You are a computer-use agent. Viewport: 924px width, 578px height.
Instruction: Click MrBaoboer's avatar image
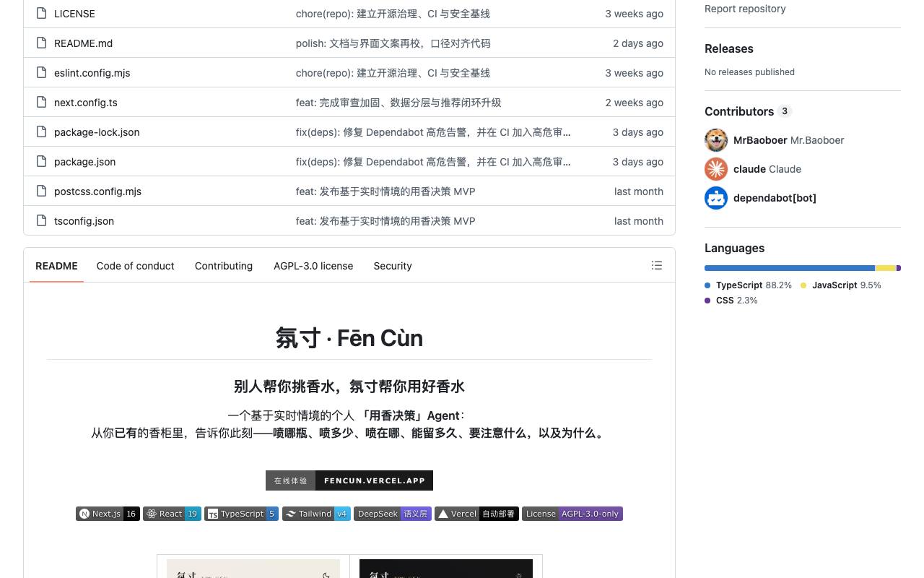pos(716,140)
